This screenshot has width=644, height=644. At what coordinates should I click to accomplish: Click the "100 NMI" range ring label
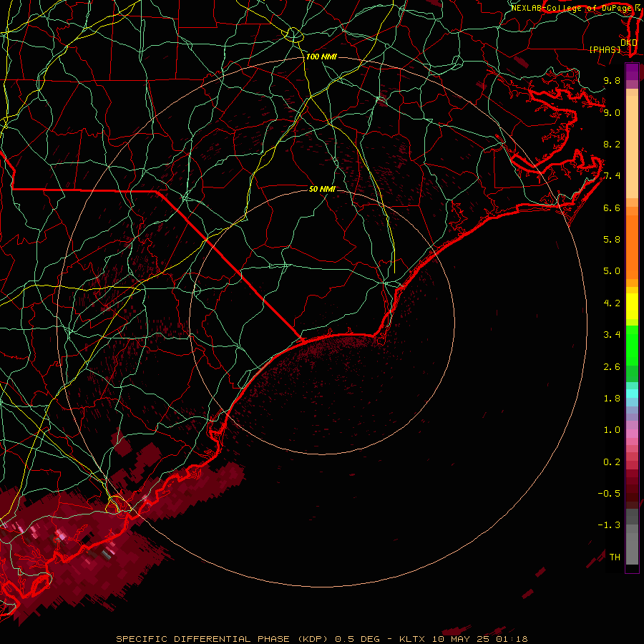click(321, 57)
